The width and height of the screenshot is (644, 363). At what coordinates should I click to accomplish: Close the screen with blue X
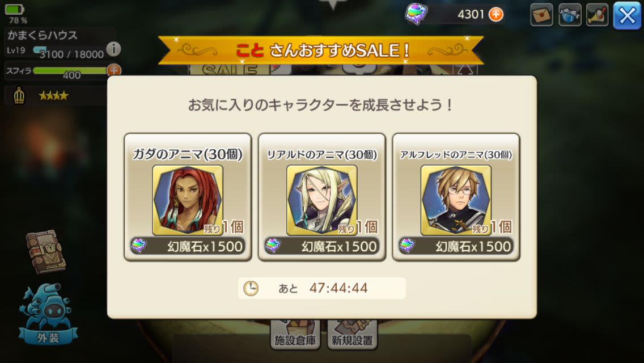coord(627,16)
